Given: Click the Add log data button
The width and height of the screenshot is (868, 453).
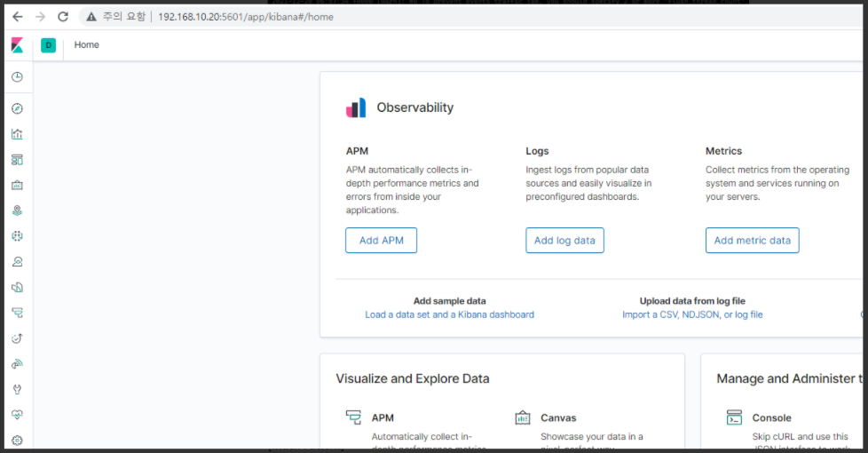Looking at the screenshot, I should coord(564,241).
